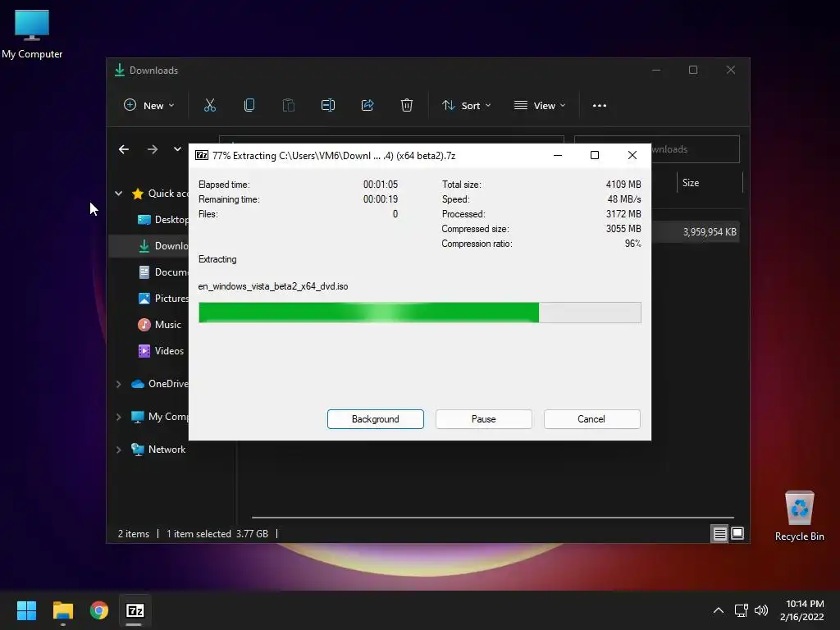Open My Computer desktop icon
The height and width of the screenshot is (630, 840).
coord(32,34)
